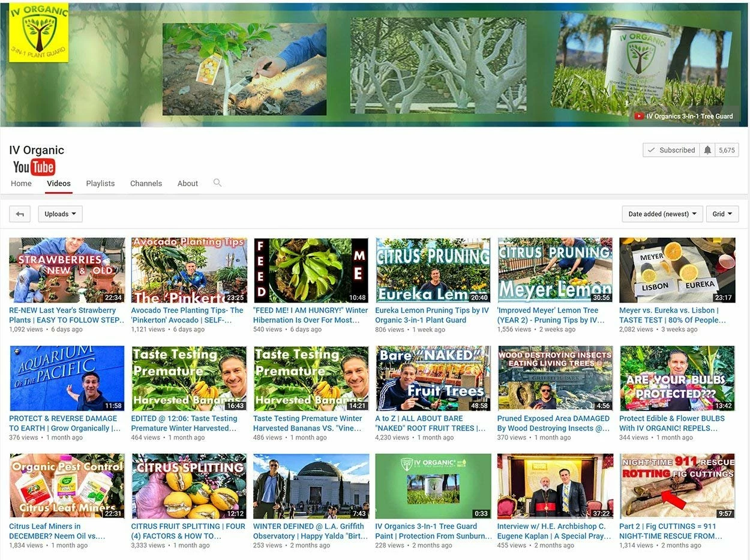
Task: Open the Aquarium of the Pacific thumbnail
Action: [x=67, y=378]
